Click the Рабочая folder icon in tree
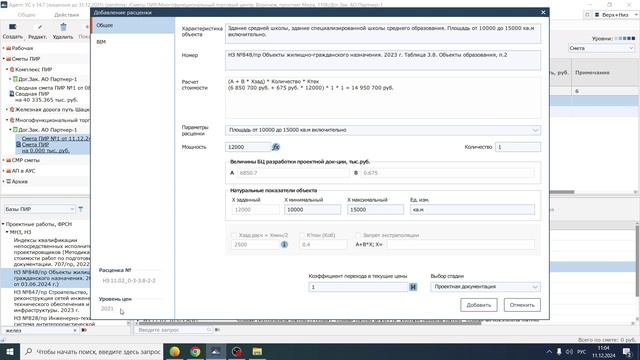This screenshot has width=640, height=360. (9, 48)
